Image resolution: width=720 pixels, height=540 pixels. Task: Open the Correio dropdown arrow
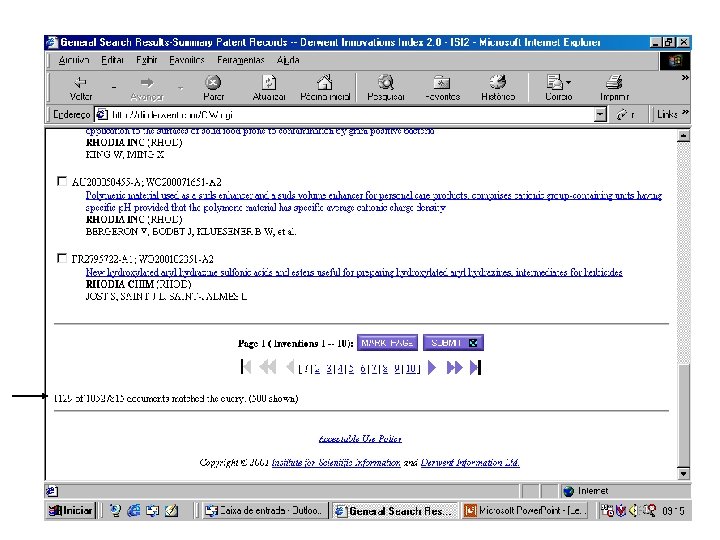[x=568, y=83]
